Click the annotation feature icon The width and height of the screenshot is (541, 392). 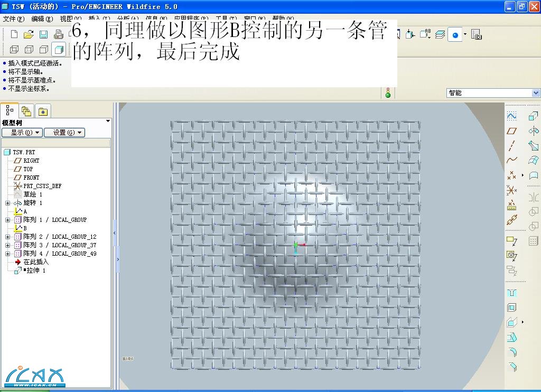click(x=511, y=241)
